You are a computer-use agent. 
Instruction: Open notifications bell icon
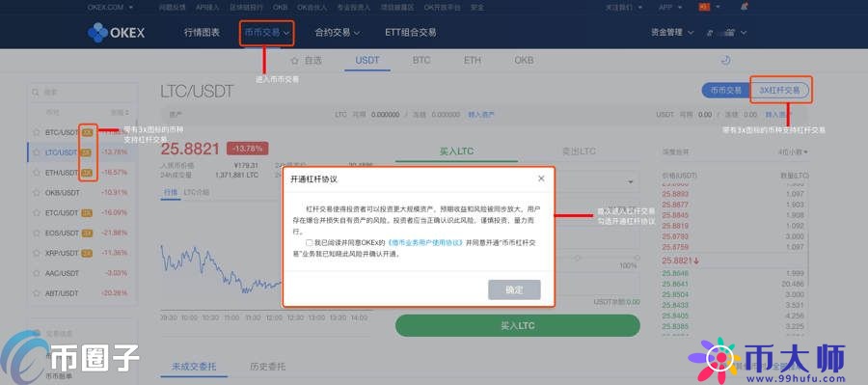pos(744,7)
